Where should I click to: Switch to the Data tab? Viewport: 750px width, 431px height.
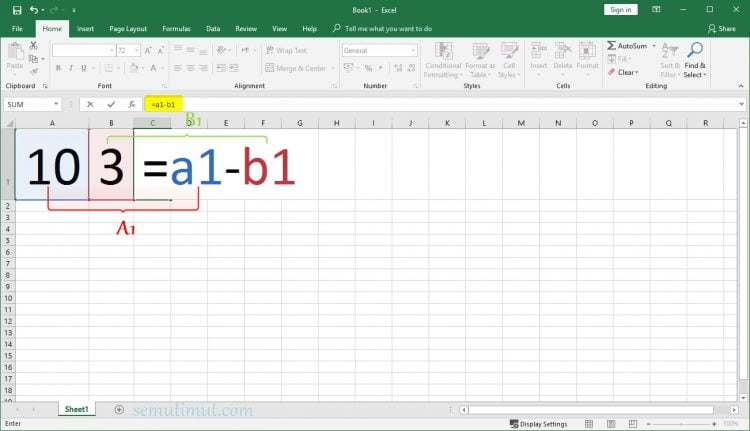coord(213,29)
